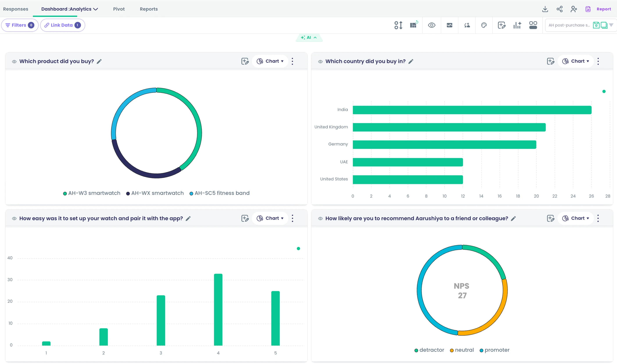Edit 'Which country did you buy in?' title
Viewport: 617px width, 364px height.
[x=411, y=61]
